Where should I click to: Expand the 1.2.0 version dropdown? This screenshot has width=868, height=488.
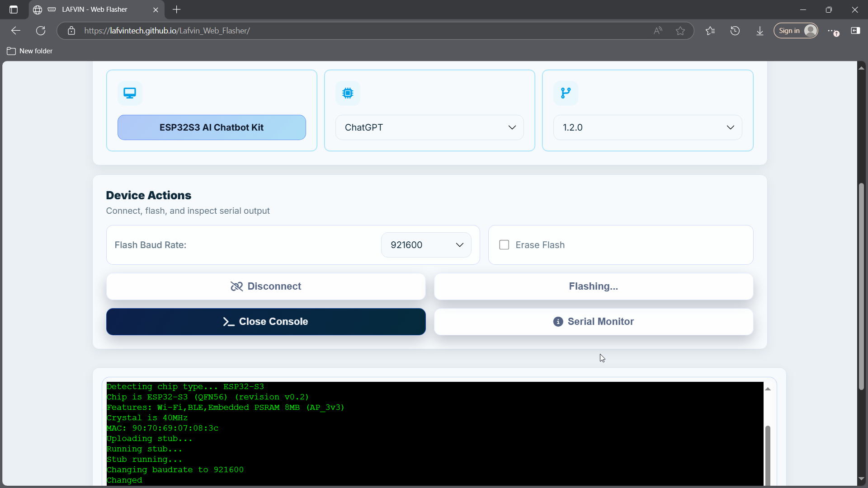[647, 127]
